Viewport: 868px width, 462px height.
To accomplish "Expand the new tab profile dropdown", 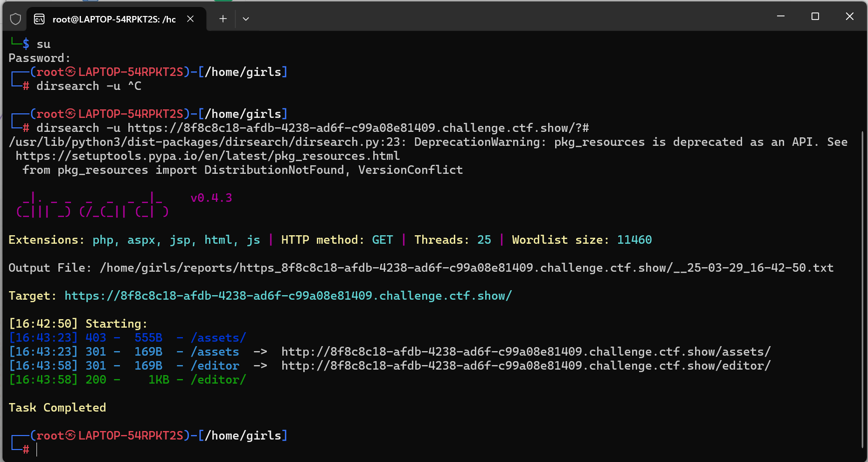I will click(x=246, y=19).
